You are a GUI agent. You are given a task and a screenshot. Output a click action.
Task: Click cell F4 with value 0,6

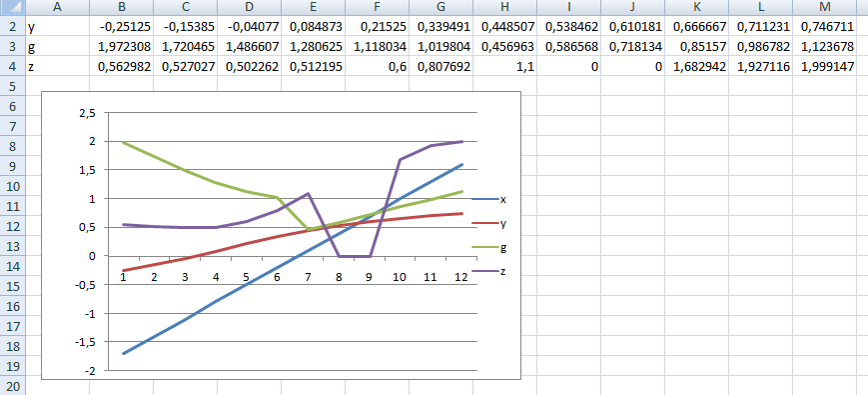click(377, 66)
